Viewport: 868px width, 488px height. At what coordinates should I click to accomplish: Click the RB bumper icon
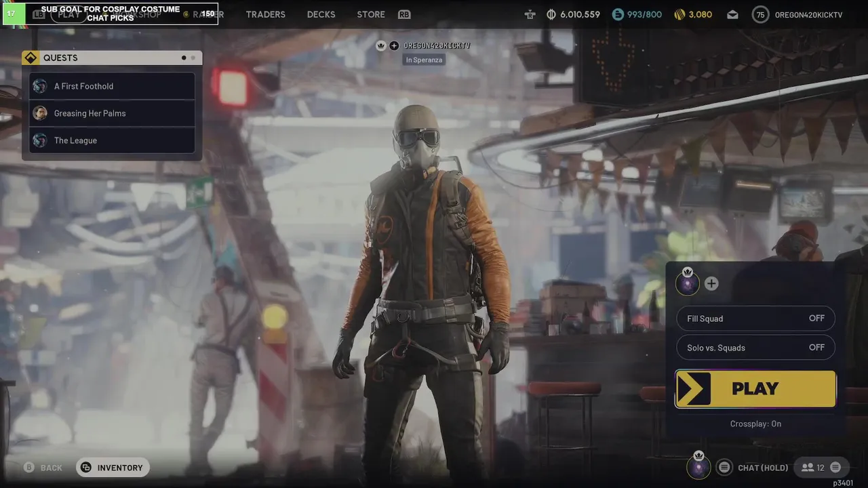pyautogui.click(x=404, y=14)
